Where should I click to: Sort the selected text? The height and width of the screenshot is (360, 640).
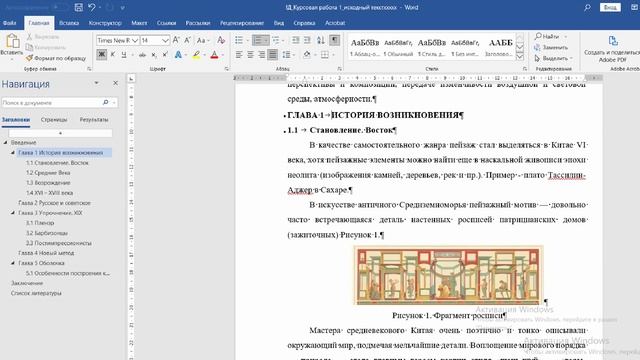point(321,40)
